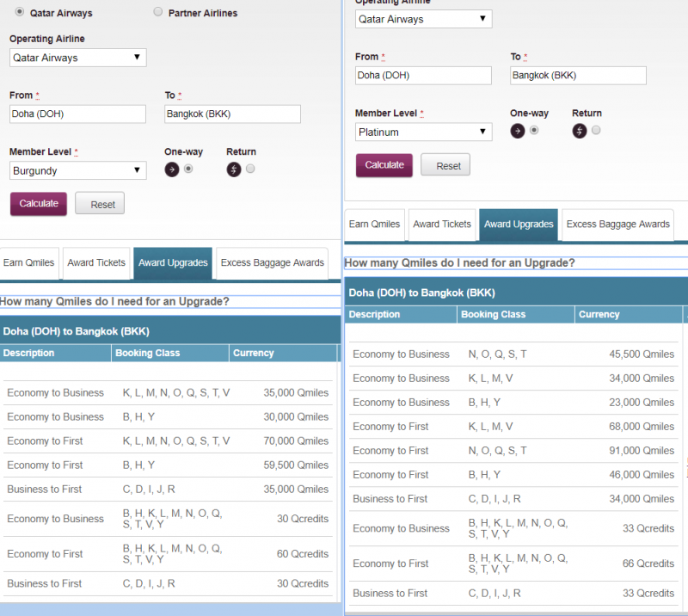Open the Operating Airline dropdown above the Platinum level

[424, 19]
